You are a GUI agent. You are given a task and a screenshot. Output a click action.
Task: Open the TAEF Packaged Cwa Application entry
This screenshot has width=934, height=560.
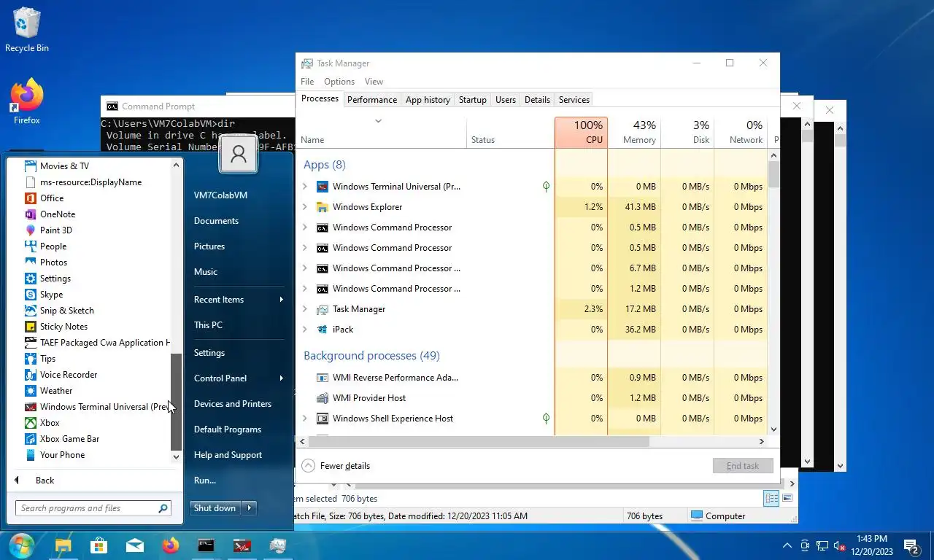(x=97, y=343)
